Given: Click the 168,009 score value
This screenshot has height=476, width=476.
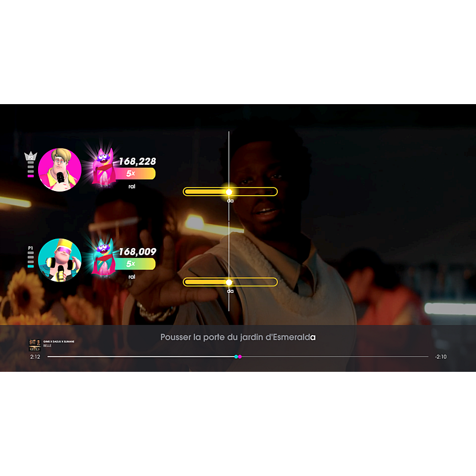Looking at the screenshot, I should [x=137, y=252].
